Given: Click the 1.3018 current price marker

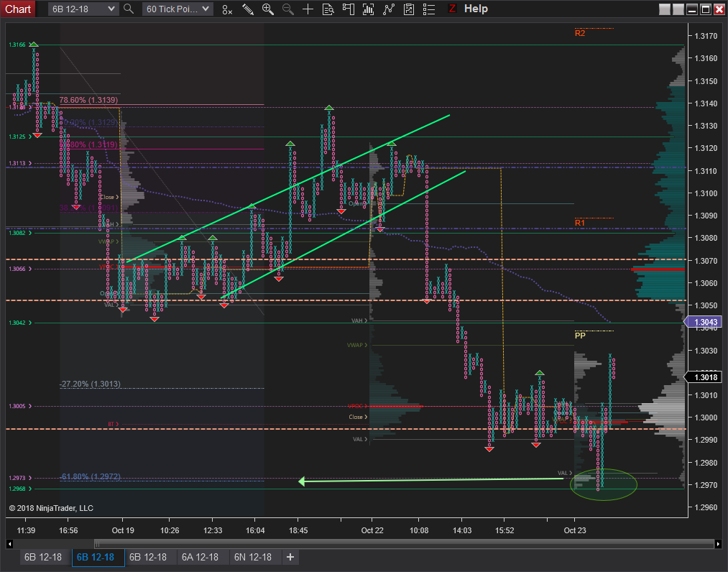Looking at the screenshot, I should [703, 377].
